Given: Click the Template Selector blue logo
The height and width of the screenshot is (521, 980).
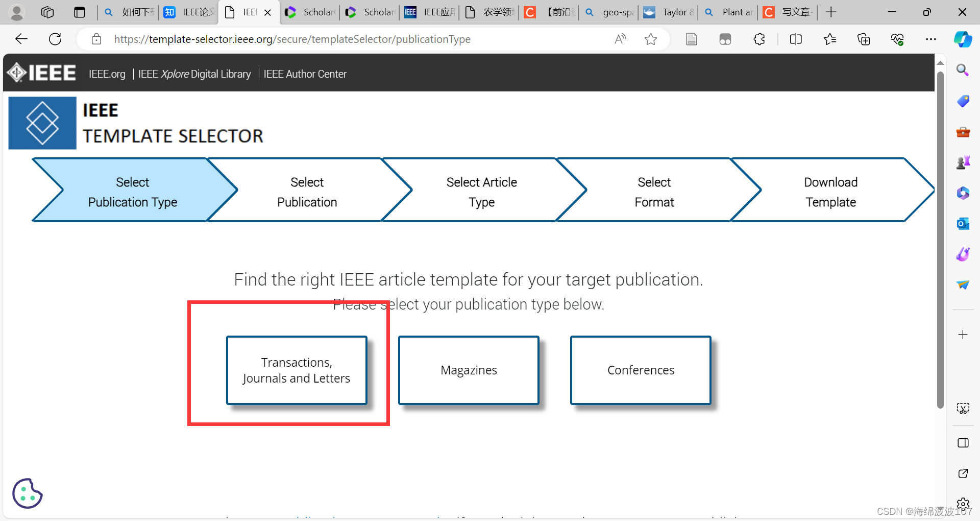Looking at the screenshot, I should point(42,123).
